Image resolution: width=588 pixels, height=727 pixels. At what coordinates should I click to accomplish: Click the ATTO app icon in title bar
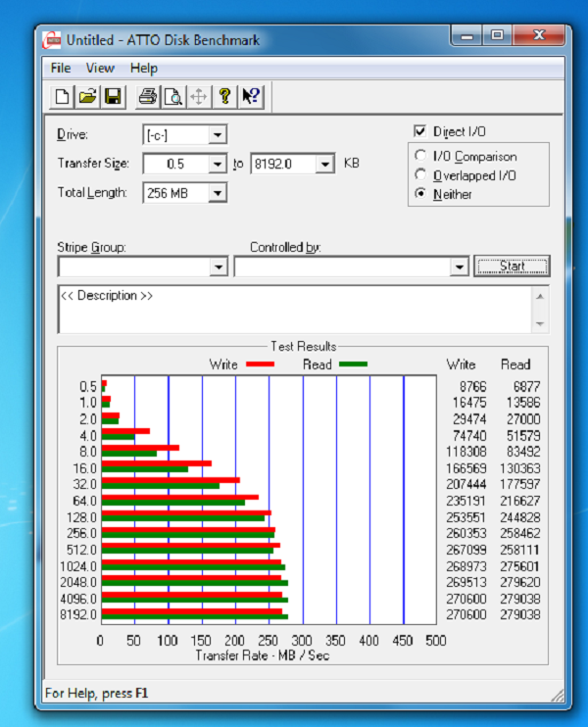click(x=52, y=39)
